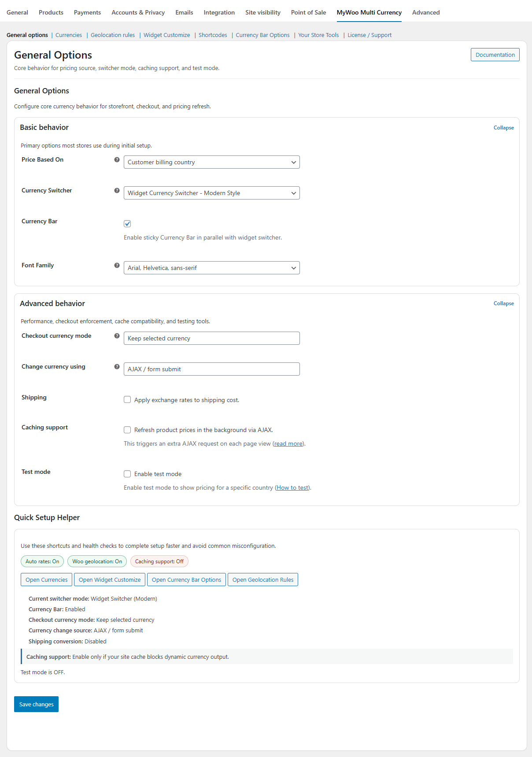Enable exchange rates for shipping cost

tap(127, 400)
